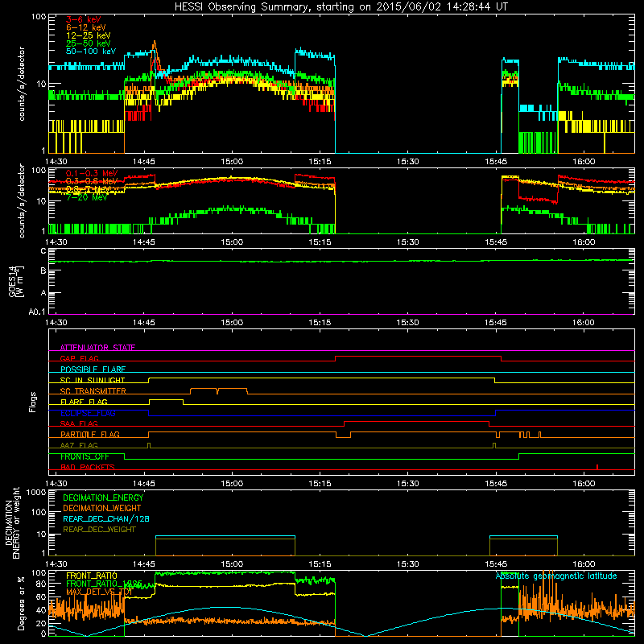644x644 pixels.
Task: Click the 0.3-0.8 MeV legend label
Action: 92,181
